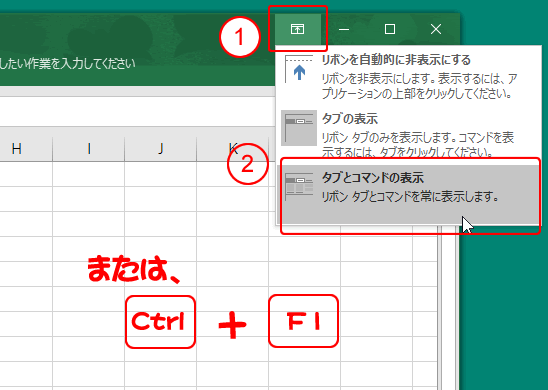Select column J header
The image size is (548, 390).
[160, 149]
